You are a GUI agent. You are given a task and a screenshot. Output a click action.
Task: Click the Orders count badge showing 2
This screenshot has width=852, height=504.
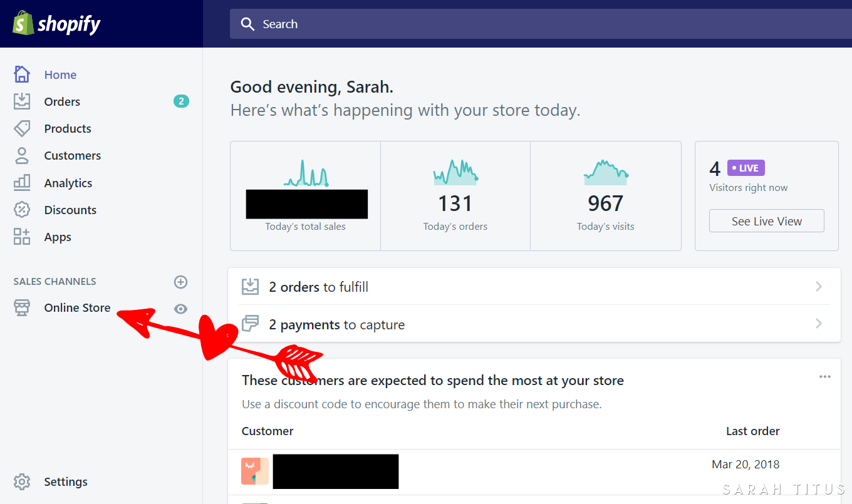point(181,101)
